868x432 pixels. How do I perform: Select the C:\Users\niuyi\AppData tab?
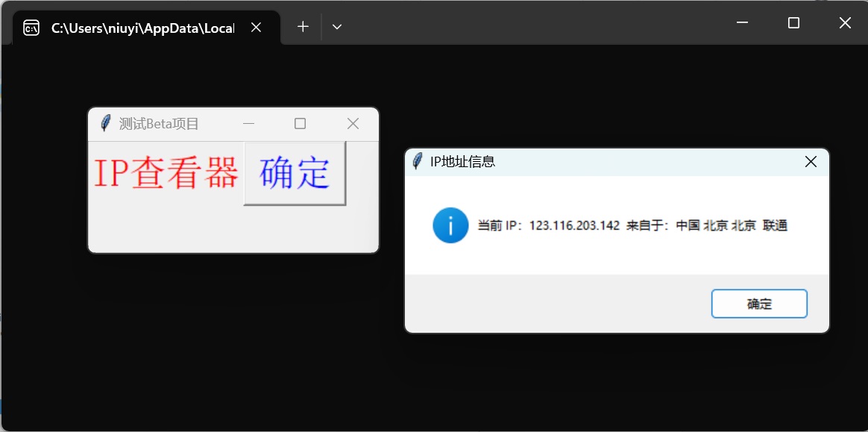point(146,28)
